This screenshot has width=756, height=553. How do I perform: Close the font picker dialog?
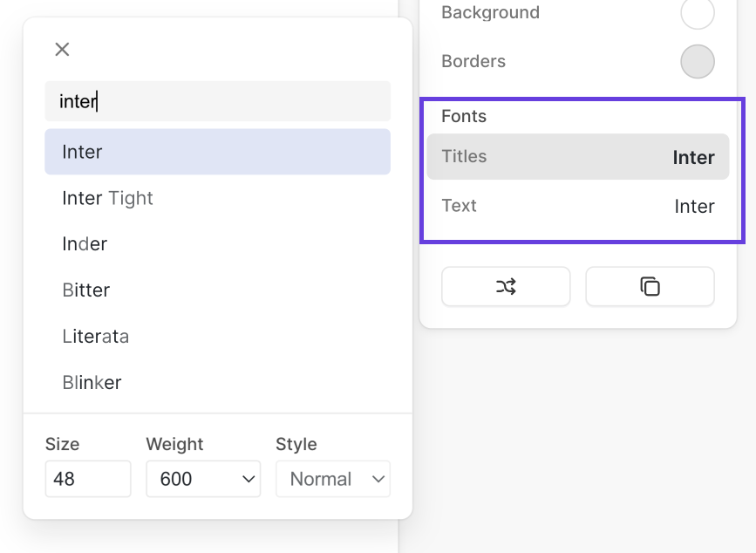click(x=61, y=49)
